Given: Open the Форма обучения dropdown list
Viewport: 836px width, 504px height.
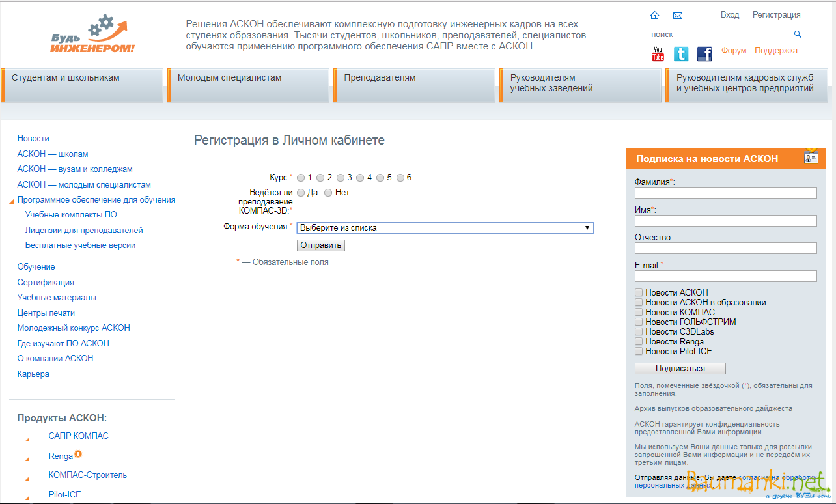Looking at the screenshot, I should 445,228.
